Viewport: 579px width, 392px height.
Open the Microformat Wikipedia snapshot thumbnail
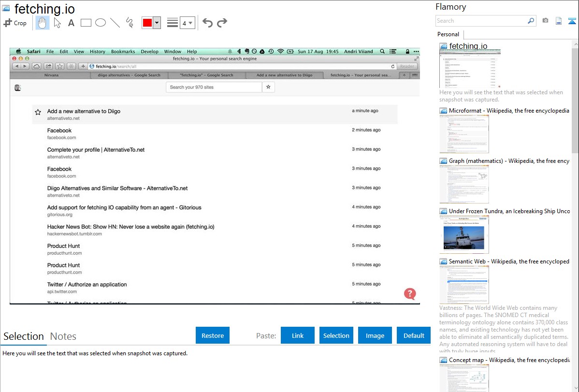464,134
